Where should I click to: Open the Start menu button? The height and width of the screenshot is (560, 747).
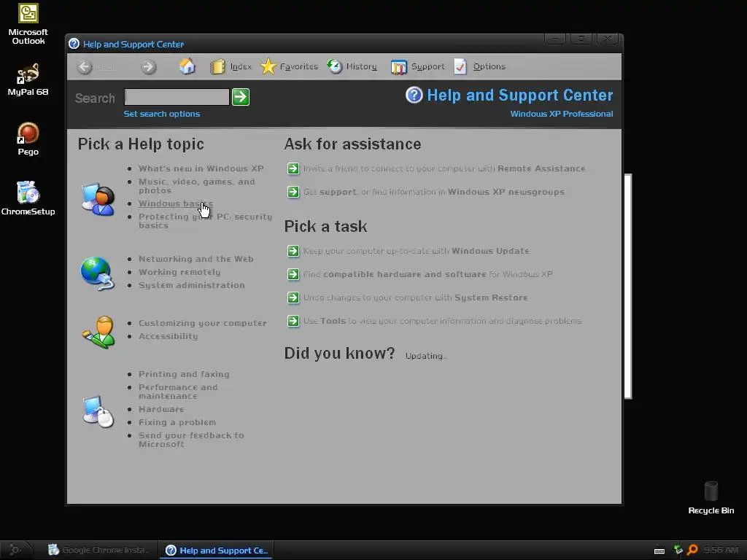(15, 550)
